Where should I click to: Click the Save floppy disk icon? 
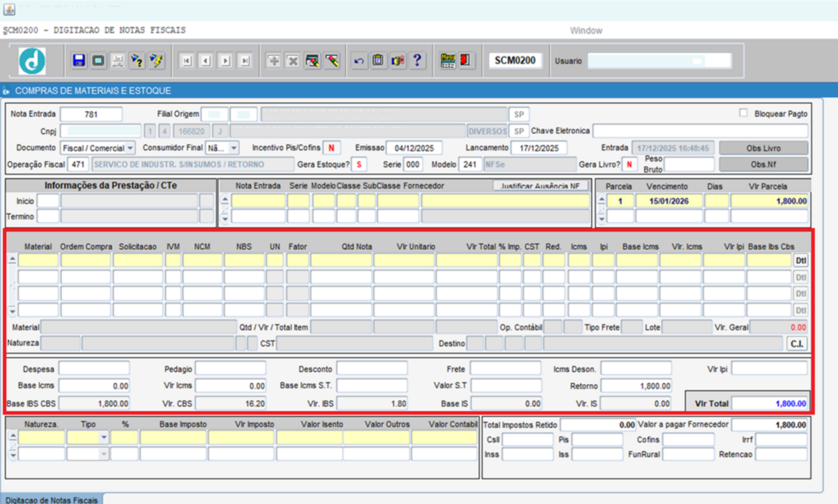[79, 61]
